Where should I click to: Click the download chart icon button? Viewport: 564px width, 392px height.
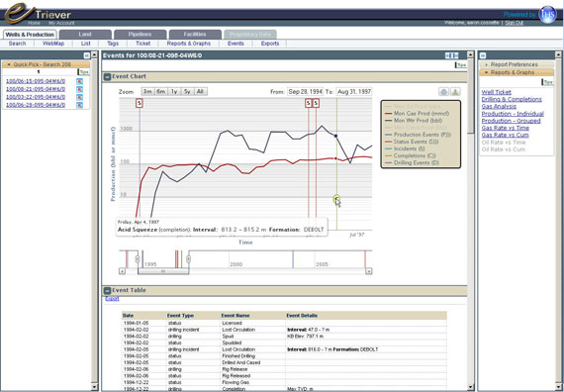pyautogui.click(x=455, y=92)
